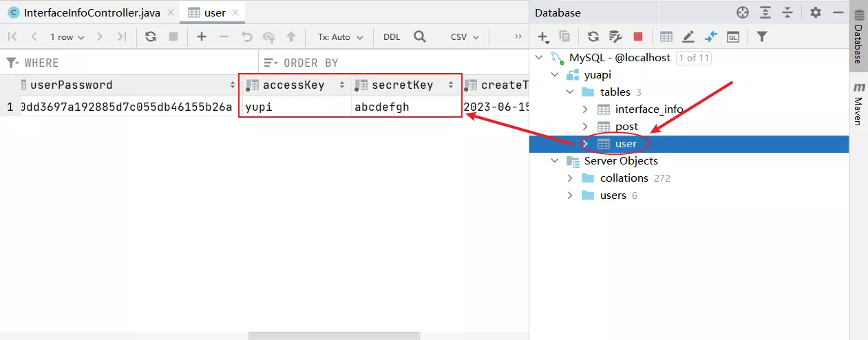Collapse the tables folder
This screenshot has width=868, height=340.
click(570, 92)
